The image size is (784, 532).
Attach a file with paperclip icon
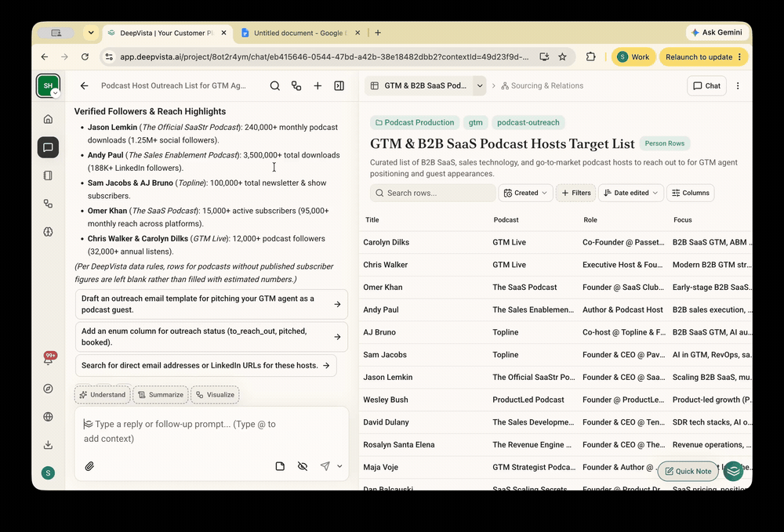89,466
